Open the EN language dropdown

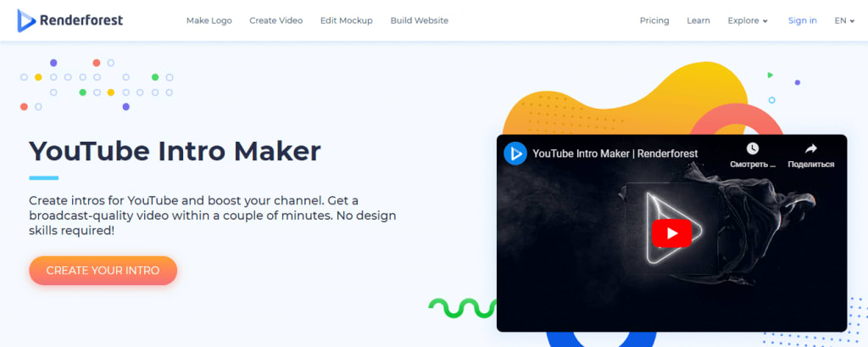pyautogui.click(x=844, y=20)
